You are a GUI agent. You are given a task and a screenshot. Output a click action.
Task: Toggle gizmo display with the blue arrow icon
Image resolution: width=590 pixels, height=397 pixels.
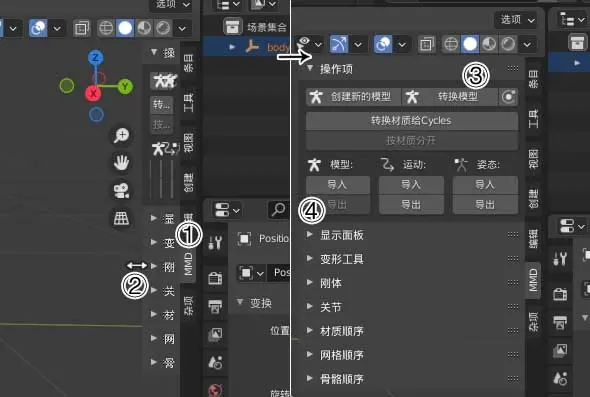pos(339,44)
